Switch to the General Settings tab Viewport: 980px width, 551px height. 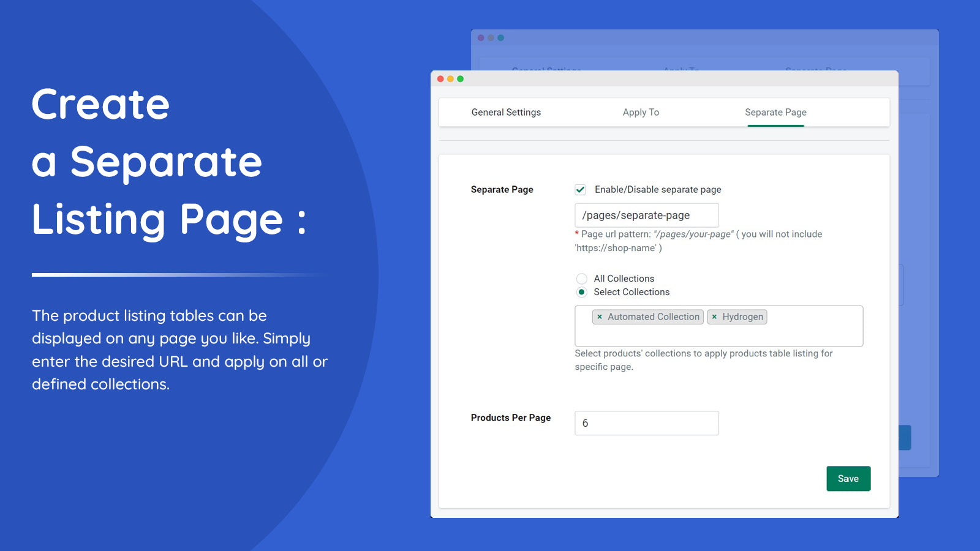coord(505,112)
